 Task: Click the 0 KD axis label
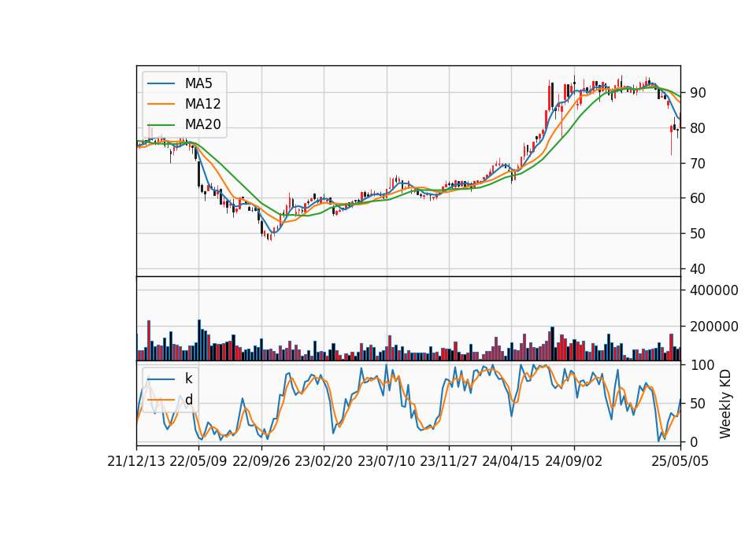coord(694,441)
